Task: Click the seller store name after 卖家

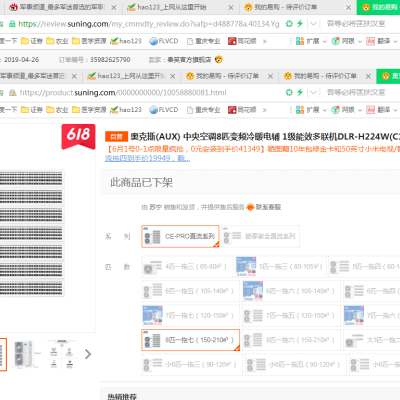Action: coord(189,60)
